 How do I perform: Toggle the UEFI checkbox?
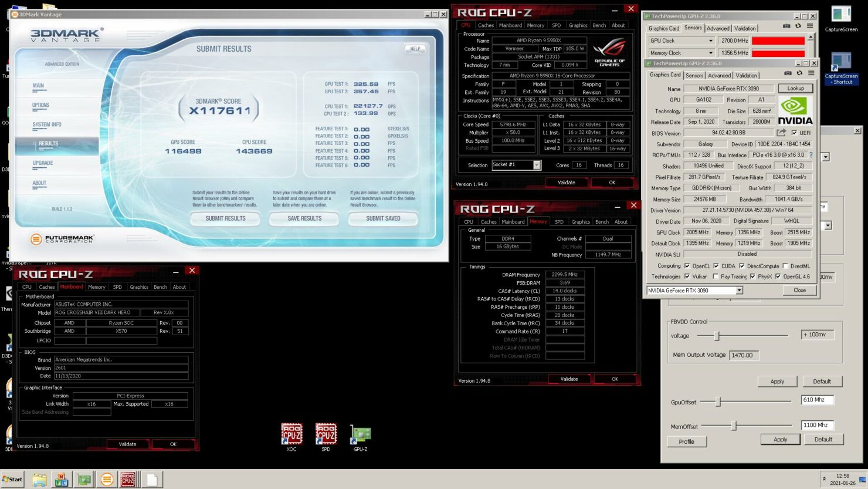pyautogui.click(x=794, y=133)
